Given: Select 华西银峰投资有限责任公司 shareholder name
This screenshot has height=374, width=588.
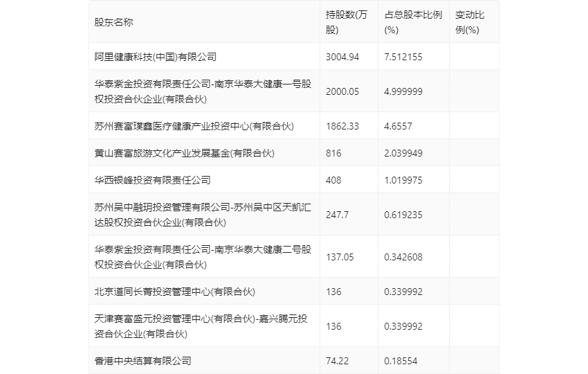Looking at the screenshot, I should (x=152, y=180).
